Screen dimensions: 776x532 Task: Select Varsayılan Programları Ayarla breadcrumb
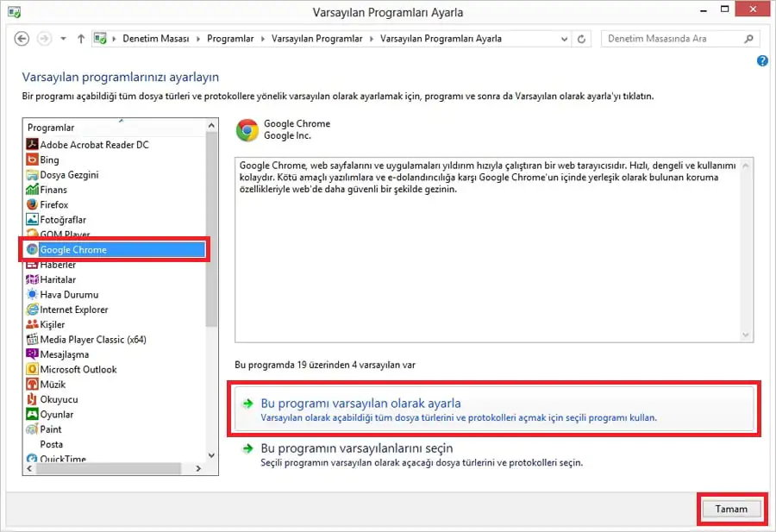(x=441, y=39)
